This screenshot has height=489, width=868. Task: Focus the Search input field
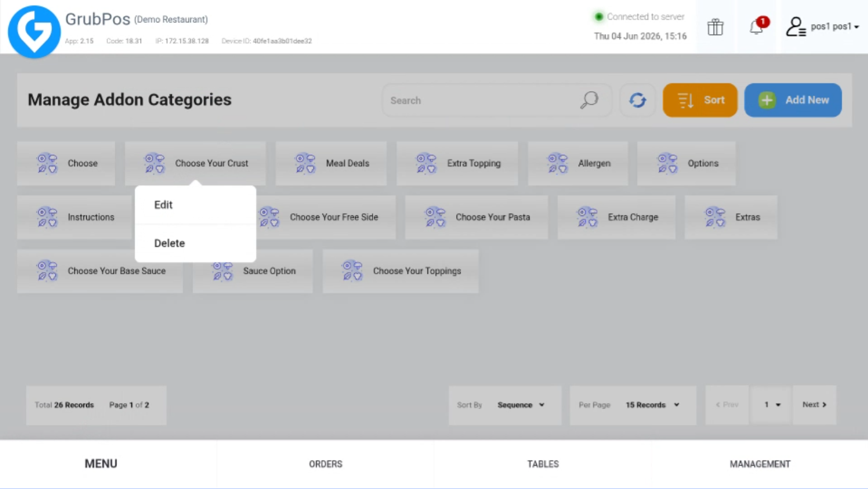pos(496,100)
